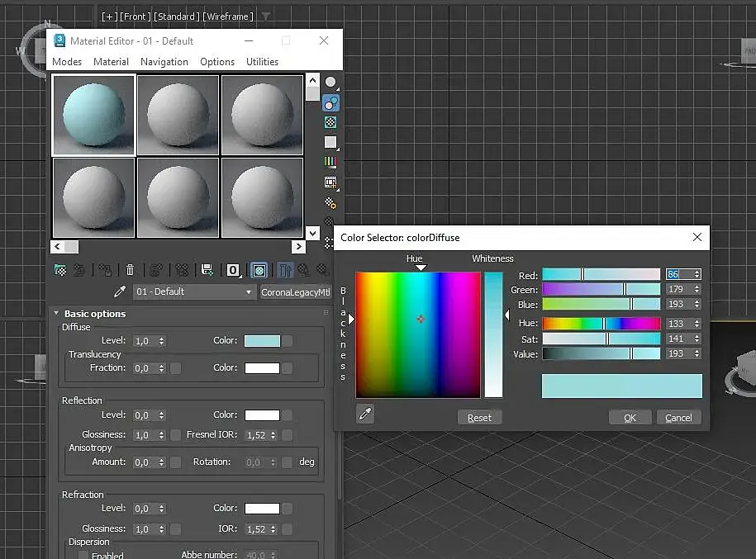Open the Utilities menu

(262, 62)
